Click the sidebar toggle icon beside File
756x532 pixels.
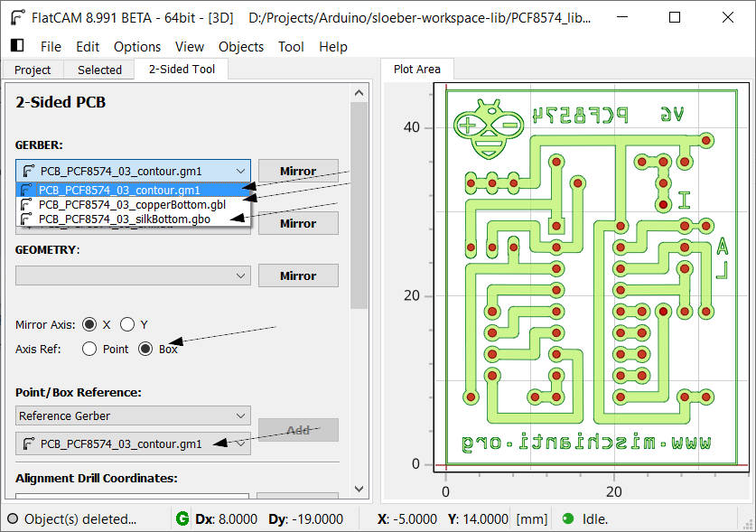(x=17, y=46)
